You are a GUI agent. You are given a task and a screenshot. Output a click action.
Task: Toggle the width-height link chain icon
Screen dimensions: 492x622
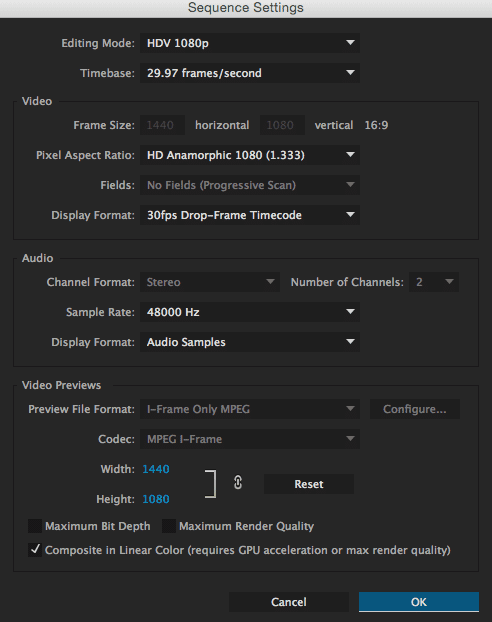pyautogui.click(x=238, y=482)
